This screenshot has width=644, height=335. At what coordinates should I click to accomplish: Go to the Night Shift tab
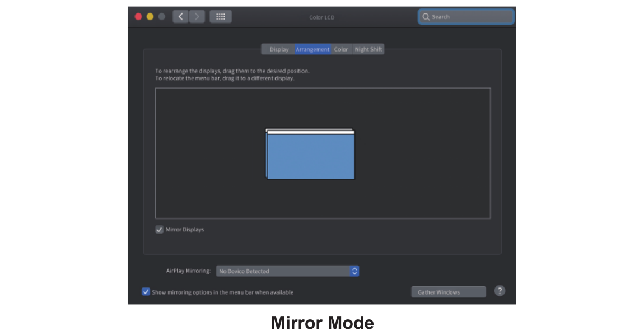coord(368,49)
